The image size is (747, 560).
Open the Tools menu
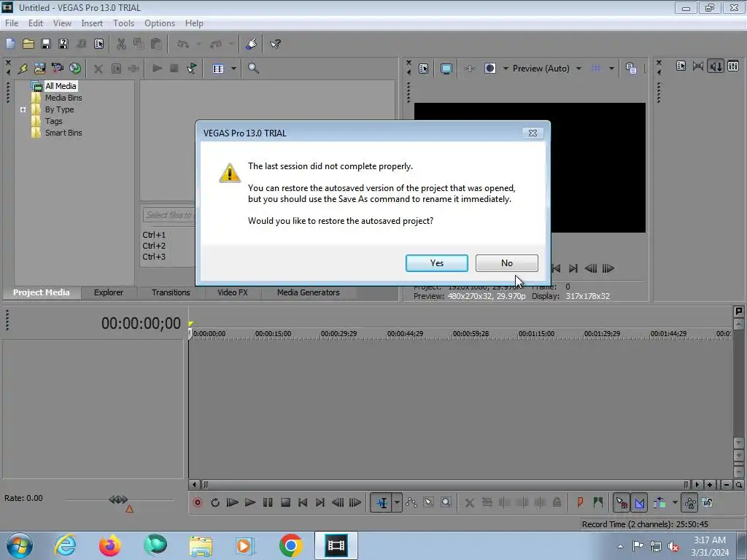click(x=123, y=23)
